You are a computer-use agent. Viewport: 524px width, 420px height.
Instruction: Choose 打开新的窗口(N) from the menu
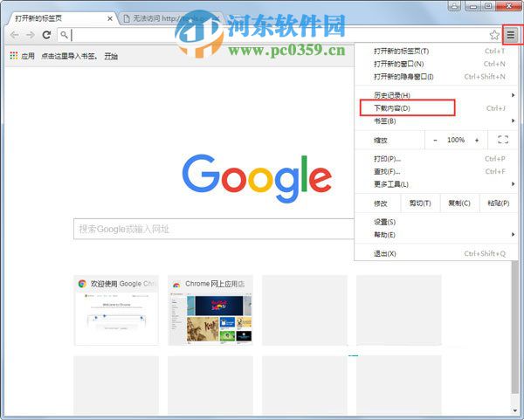click(x=436, y=64)
